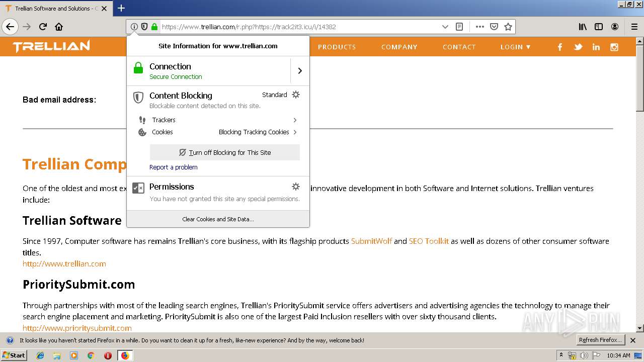Image resolution: width=644 pixels, height=362 pixels.
Task: Visit Trellian's Instagram page icon
Action: click(x=614, y=47)
